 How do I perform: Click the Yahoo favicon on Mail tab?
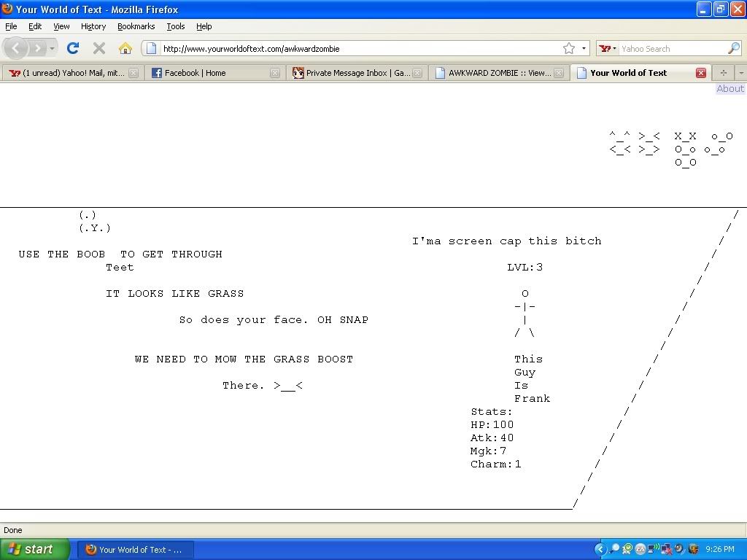(15, 73)
